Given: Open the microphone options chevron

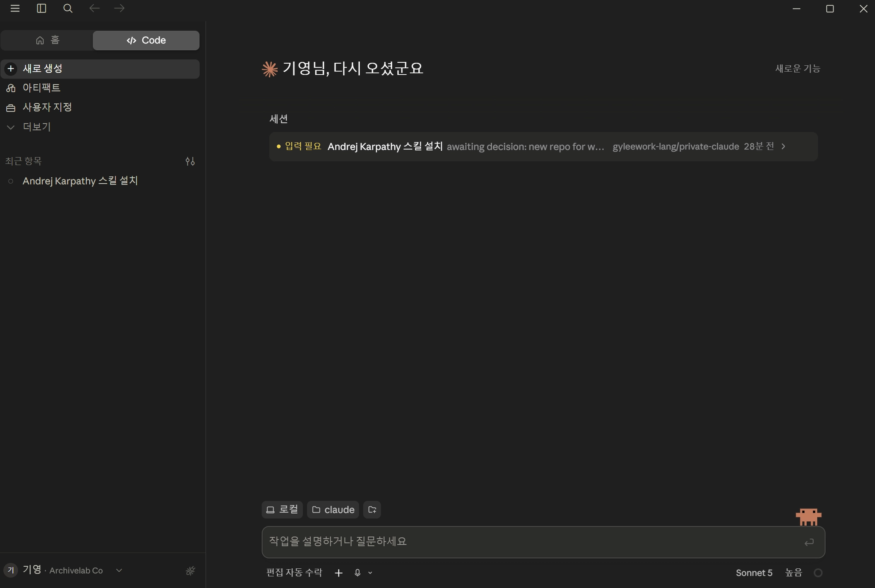Looking at the screenshot, I should point(370,573).
